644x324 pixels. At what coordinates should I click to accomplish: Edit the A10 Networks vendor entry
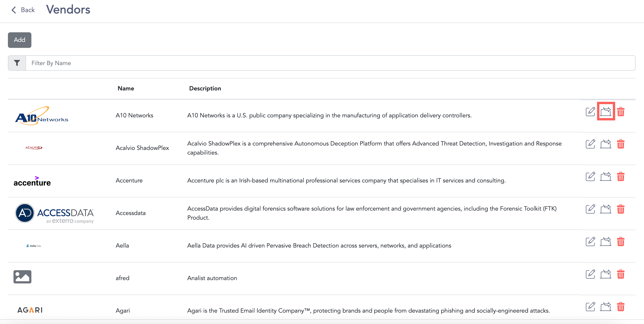(x=591, y=112)
